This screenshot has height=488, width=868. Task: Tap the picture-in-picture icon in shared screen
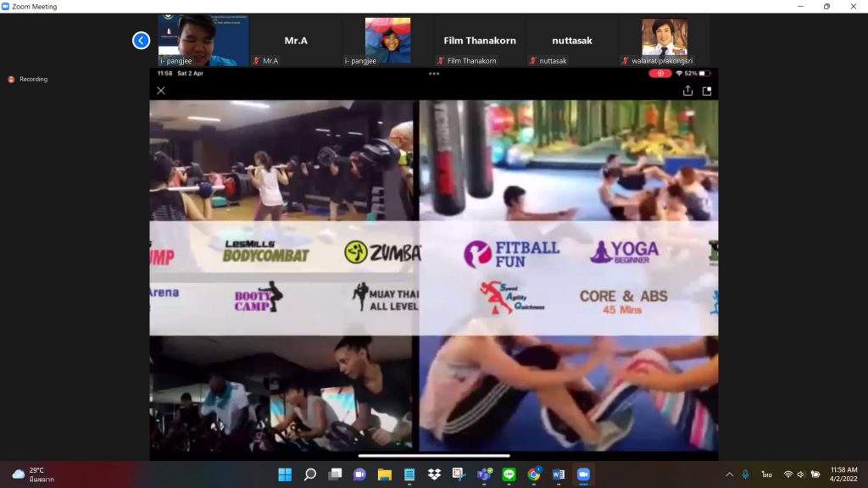pos(707,91)
